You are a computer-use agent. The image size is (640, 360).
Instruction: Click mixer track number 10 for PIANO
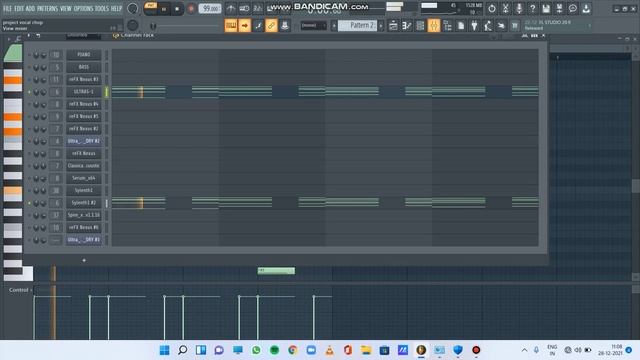point(56,55)
